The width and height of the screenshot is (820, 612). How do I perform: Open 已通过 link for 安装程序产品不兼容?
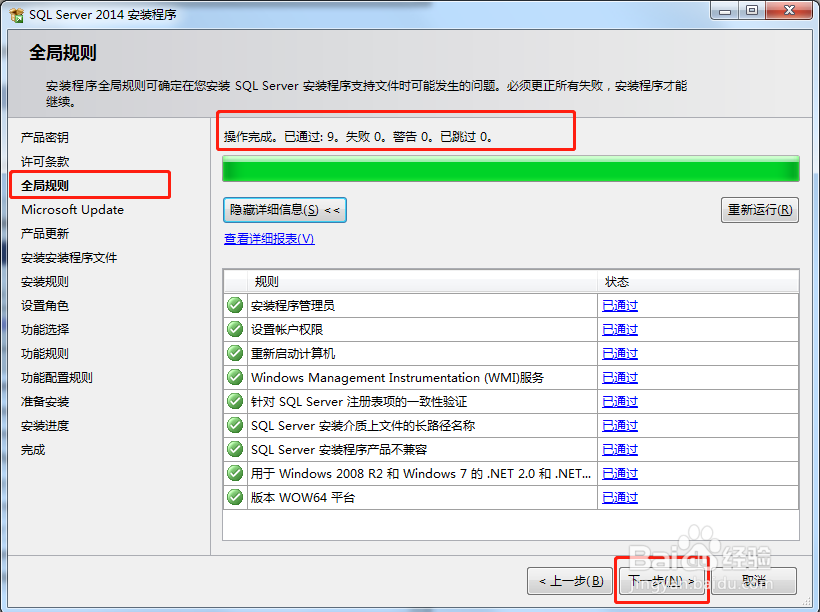click(x=620, y=450)
